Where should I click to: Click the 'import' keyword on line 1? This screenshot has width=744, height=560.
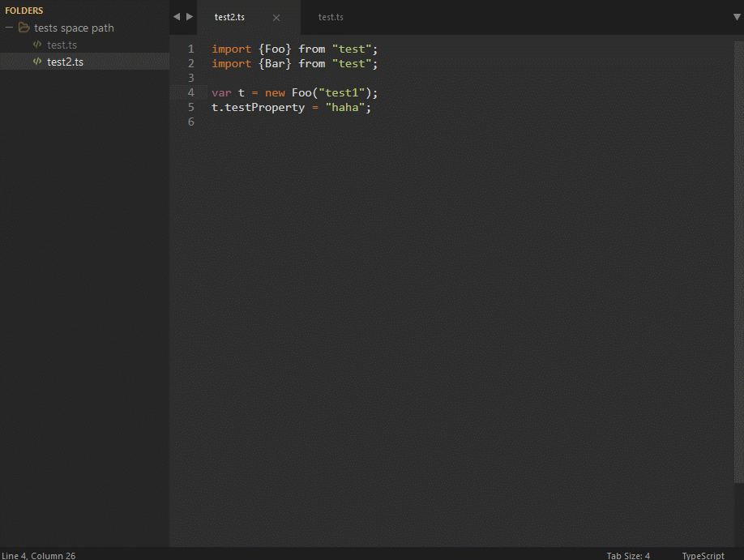pyautogui.click(x=232, y=49)
